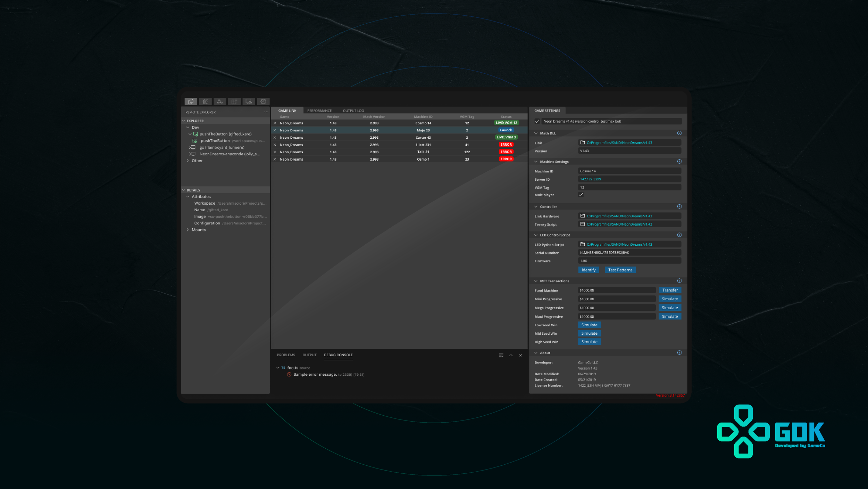This screenshot has height=489, width=868.
Task: Show info for About section
Action: 679,353
